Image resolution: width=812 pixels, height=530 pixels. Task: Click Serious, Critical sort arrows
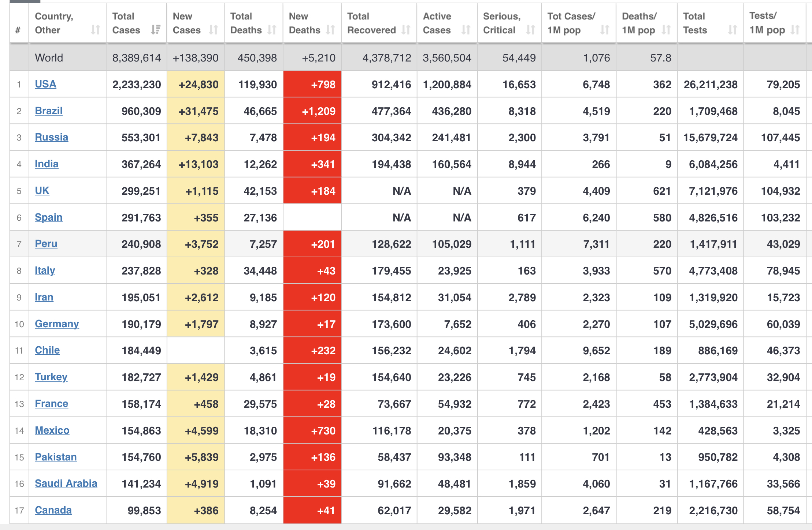point(531,30)
